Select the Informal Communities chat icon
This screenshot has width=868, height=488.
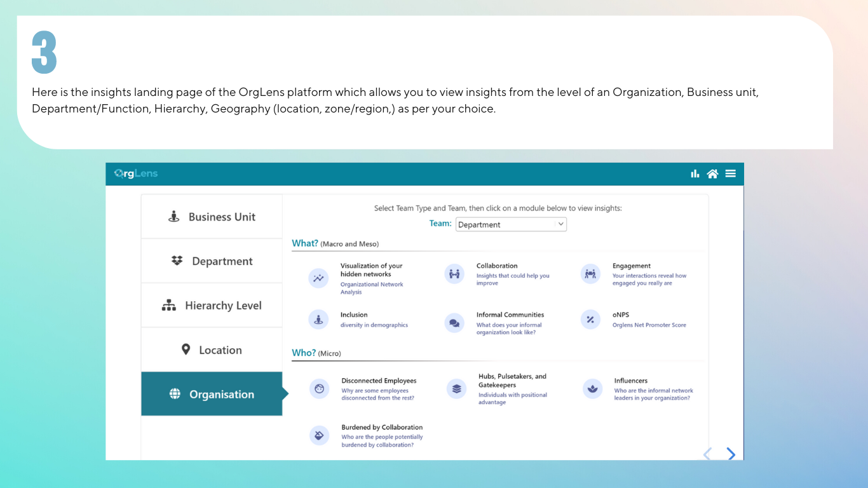click(454, 323)
